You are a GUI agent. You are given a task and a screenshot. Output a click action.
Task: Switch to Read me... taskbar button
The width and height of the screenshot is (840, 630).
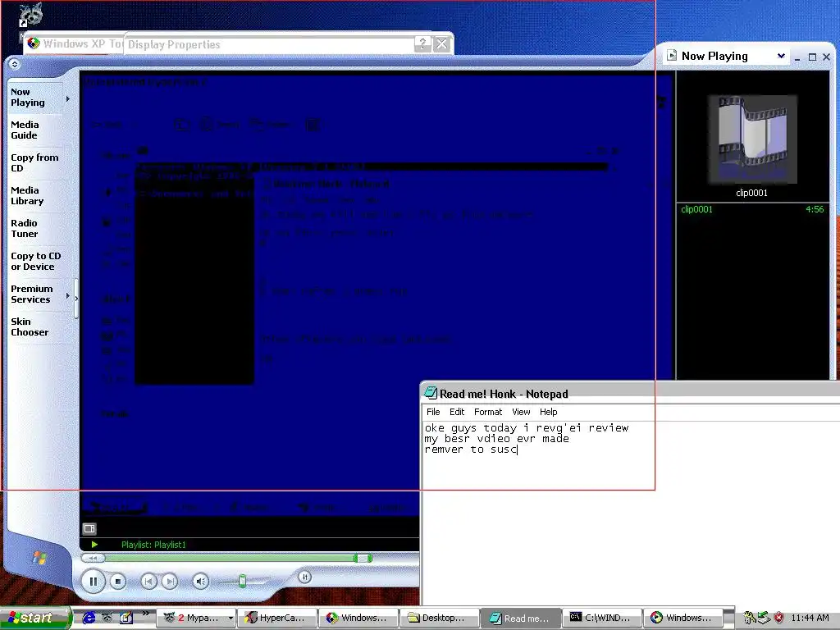click(x=520, y=618)
